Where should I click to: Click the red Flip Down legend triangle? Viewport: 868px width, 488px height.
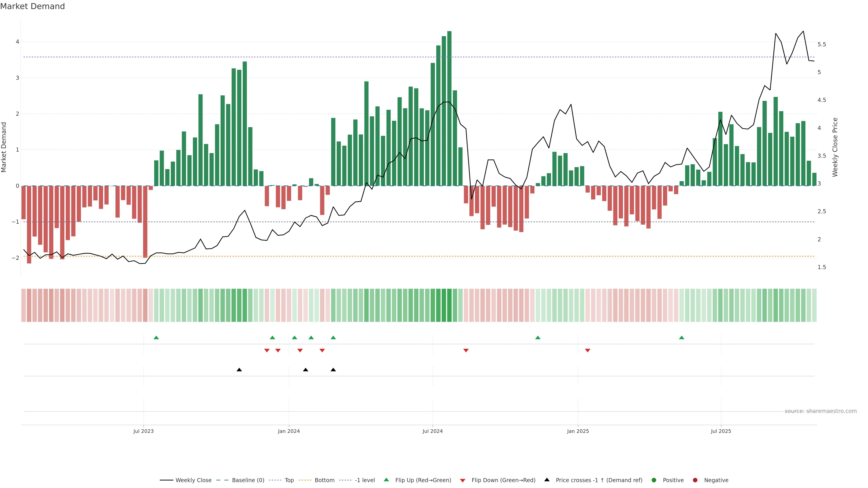463,481
